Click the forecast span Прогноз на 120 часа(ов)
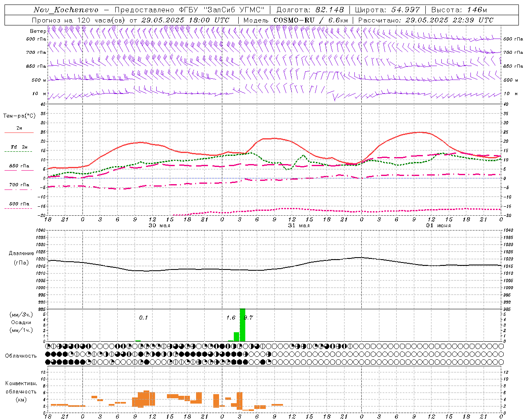 click(x=79, y=20)
